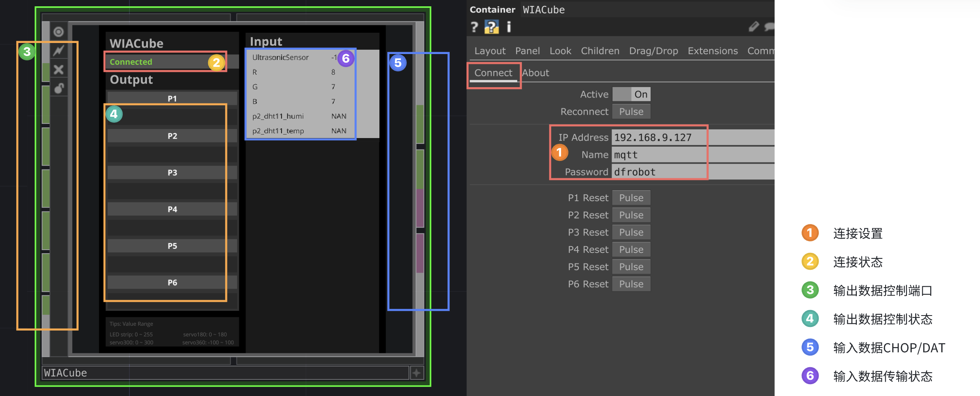Toggle the Active On switch
980x396 pixels.
[x=631, y=94]
